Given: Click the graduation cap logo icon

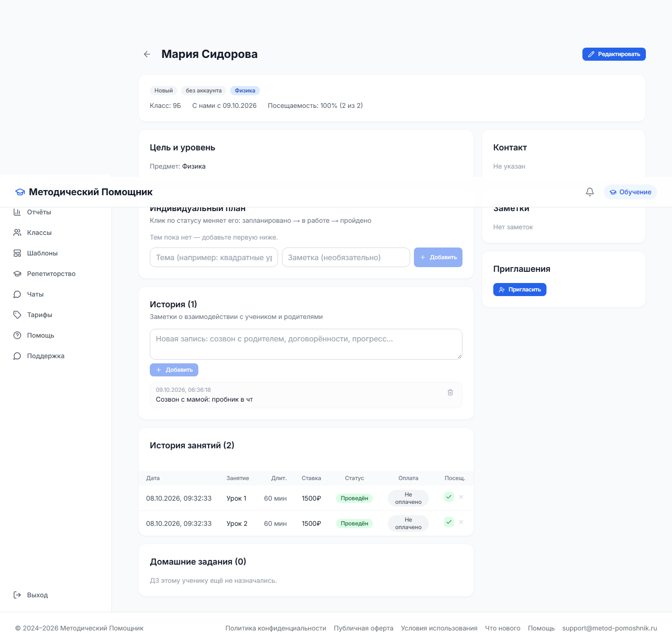Looking at the screenshot, I should tap(20, 192).
